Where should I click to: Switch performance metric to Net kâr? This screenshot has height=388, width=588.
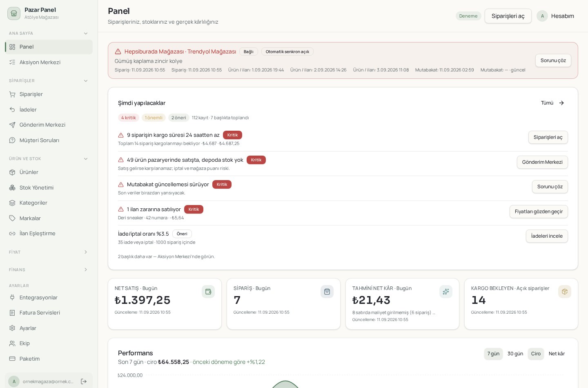click(x=557, y=354)
